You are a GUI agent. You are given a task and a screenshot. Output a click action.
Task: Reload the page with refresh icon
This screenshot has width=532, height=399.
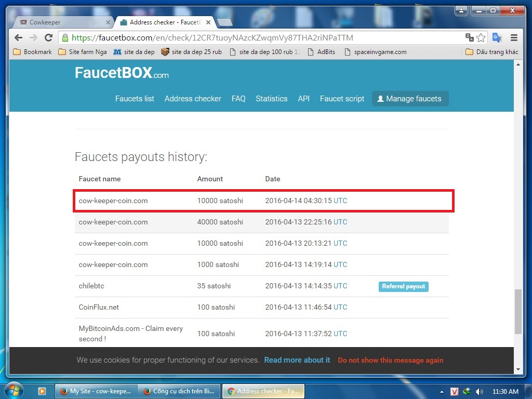pos(48,37)
